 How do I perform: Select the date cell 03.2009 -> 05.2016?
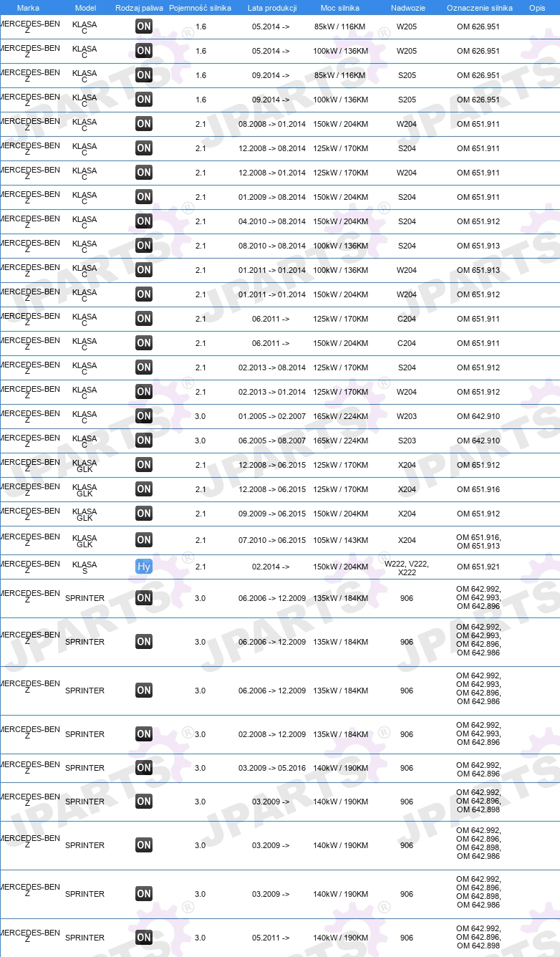click(272, 768)
